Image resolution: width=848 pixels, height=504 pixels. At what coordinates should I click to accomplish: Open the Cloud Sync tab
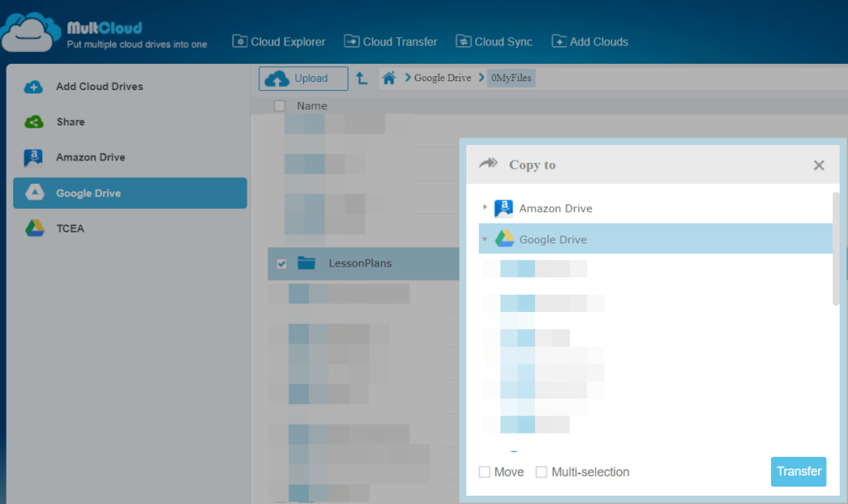tap(494, 41)
